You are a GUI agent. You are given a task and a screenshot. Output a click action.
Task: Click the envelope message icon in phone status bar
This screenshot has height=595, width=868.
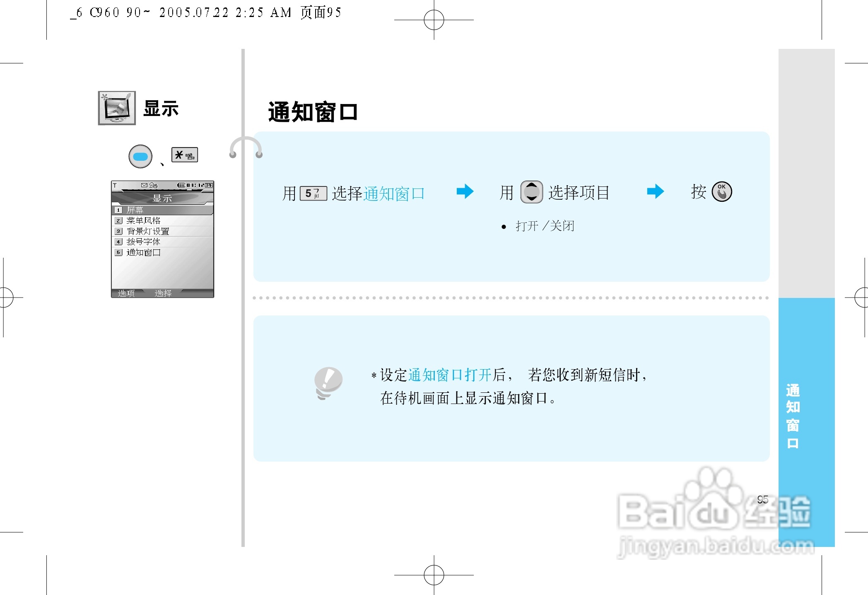[144, 185]
